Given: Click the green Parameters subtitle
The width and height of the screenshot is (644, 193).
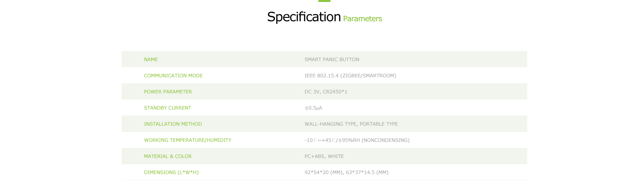Looking at the screenshot, I should pos(362,19).
